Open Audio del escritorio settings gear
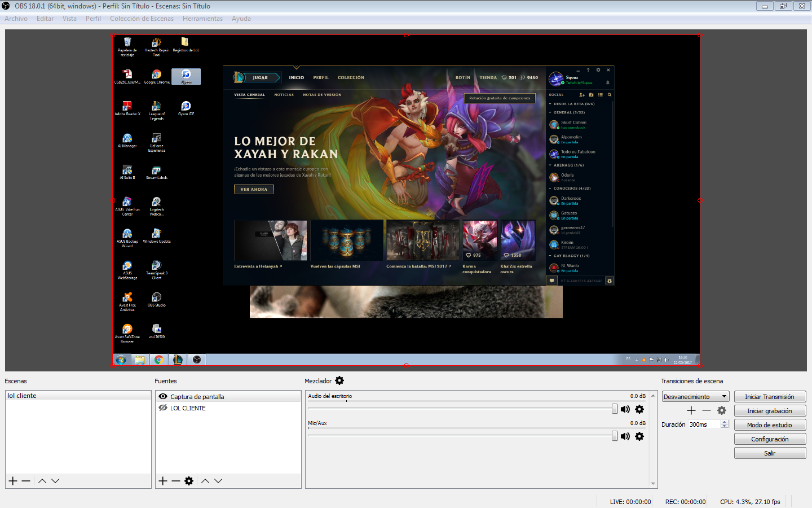The width and height of the screenshot is (812, 508). tap(639, 409)
